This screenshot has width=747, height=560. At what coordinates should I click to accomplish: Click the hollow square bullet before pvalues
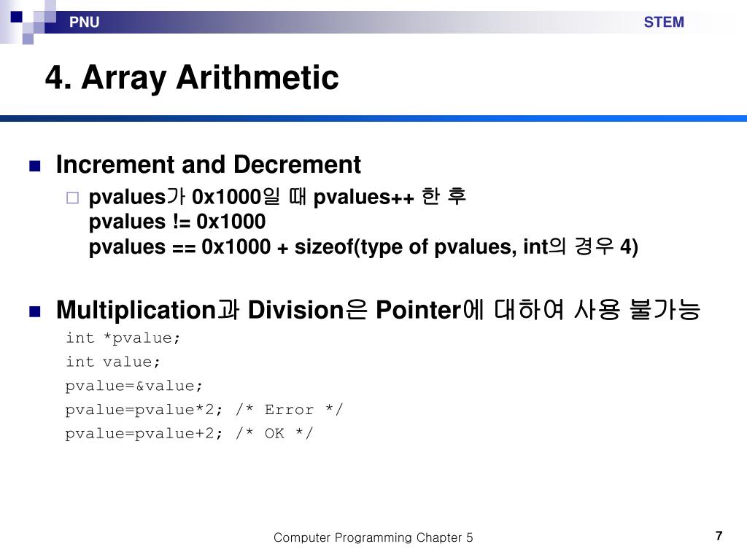72,198
